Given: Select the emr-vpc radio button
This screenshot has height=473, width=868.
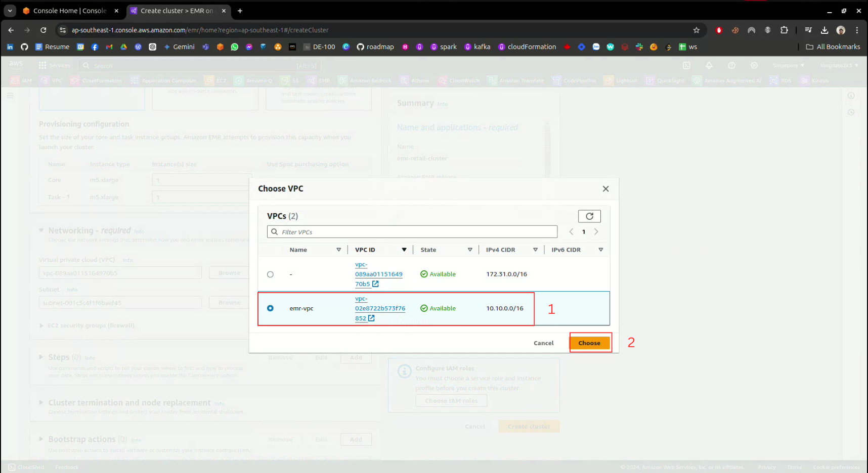Looking at the screenshot, I should (x=270, y=308).
